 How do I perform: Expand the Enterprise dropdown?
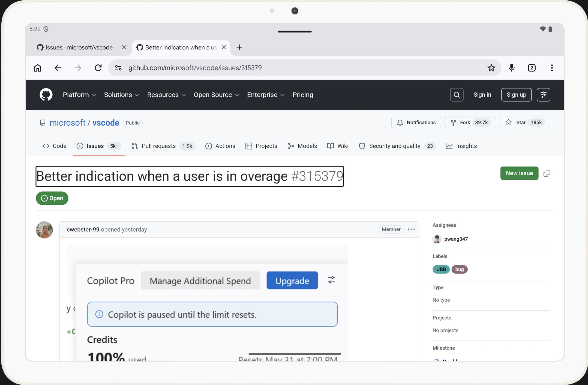click(266, 95)
